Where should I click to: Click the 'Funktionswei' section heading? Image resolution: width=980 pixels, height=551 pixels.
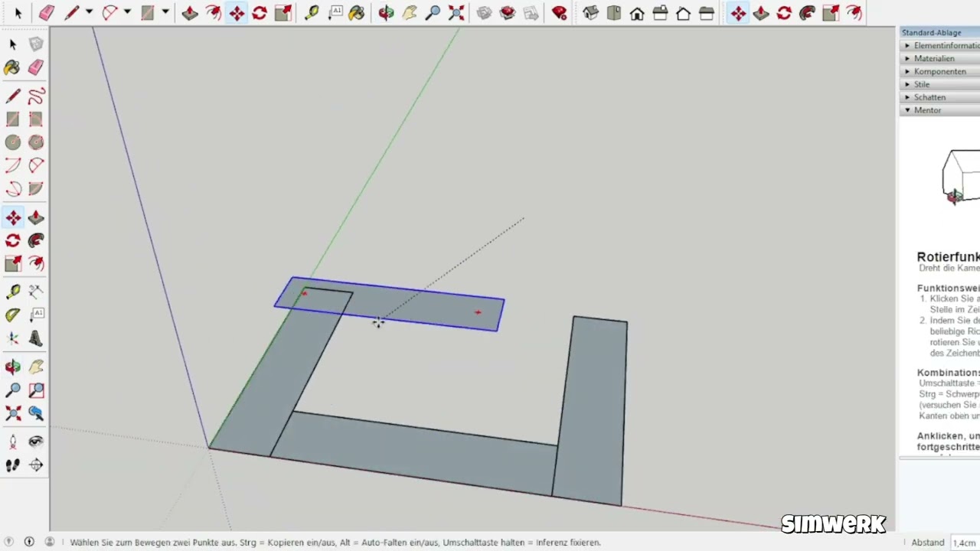point(948,289)
